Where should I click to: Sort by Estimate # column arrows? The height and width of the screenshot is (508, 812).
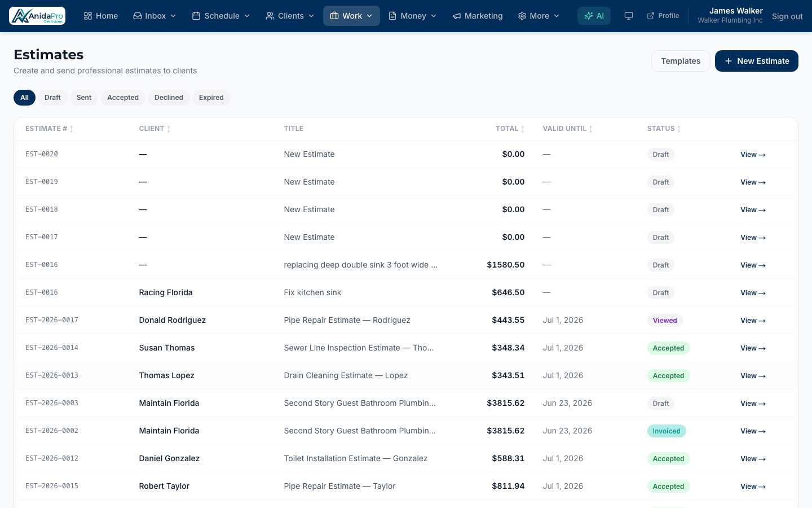pos(72,129)
